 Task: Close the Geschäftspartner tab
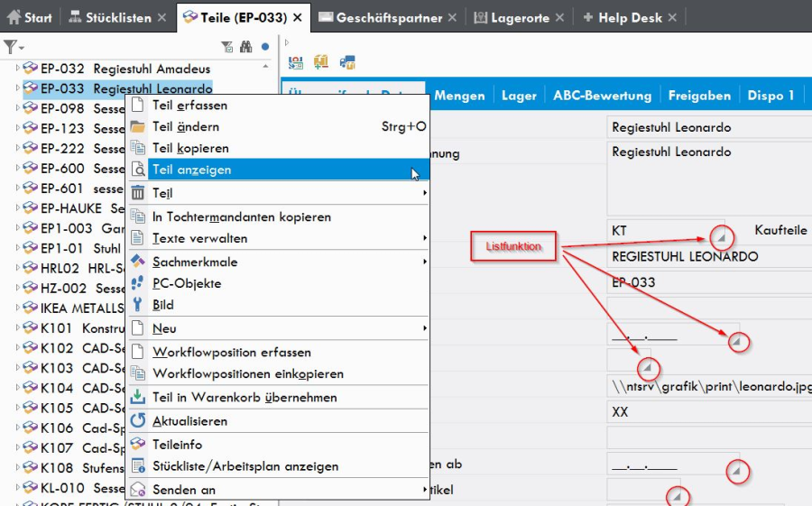click(453, 18)
